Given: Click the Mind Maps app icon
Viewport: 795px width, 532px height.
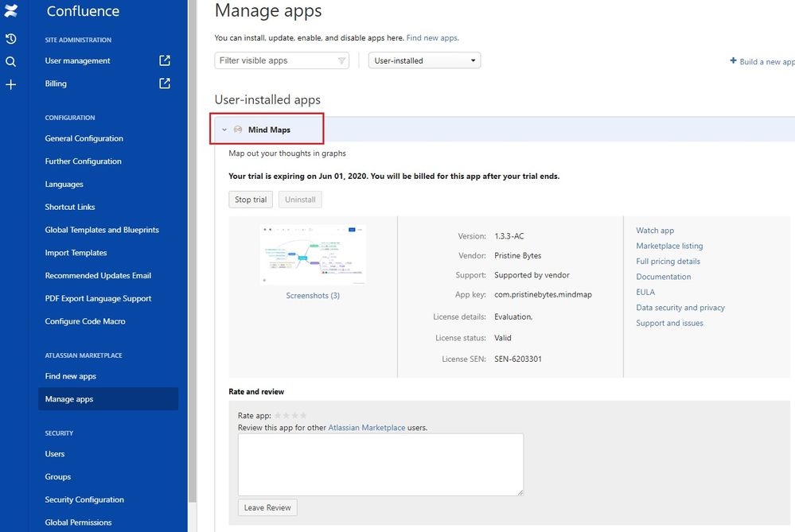Looking at the screenshot, I should (x=238, y=130).
